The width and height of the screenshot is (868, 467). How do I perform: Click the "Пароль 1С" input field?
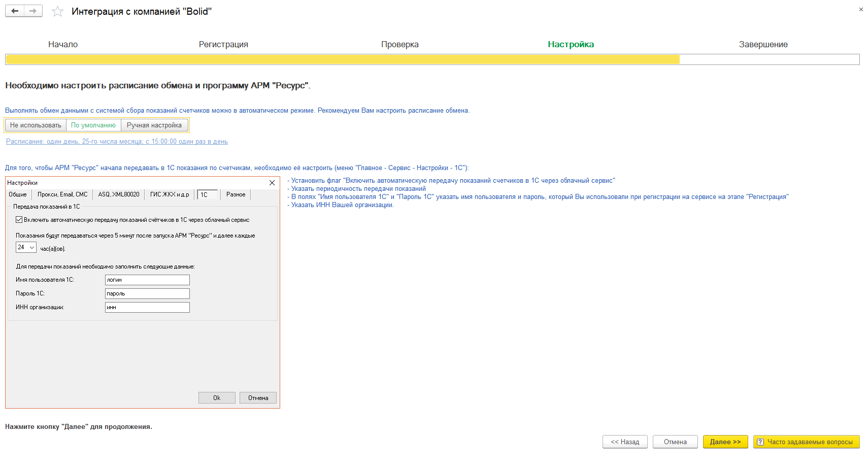point(147,293)
